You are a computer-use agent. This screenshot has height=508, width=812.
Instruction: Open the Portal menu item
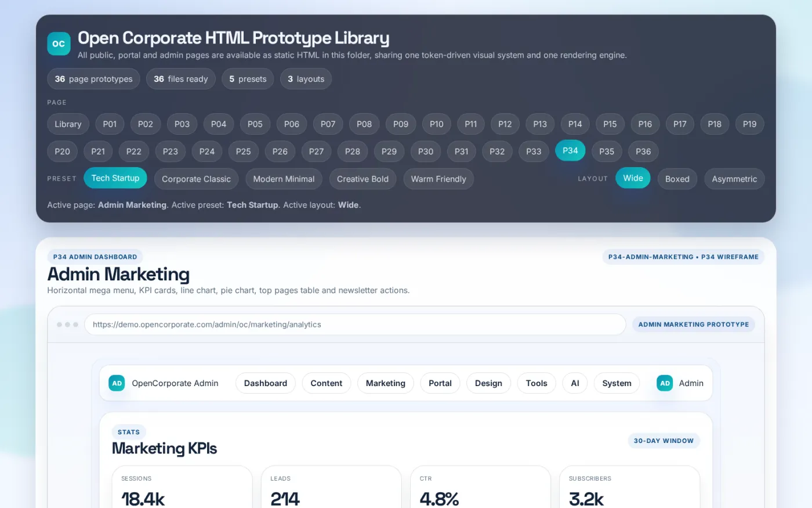coord(440,383)
